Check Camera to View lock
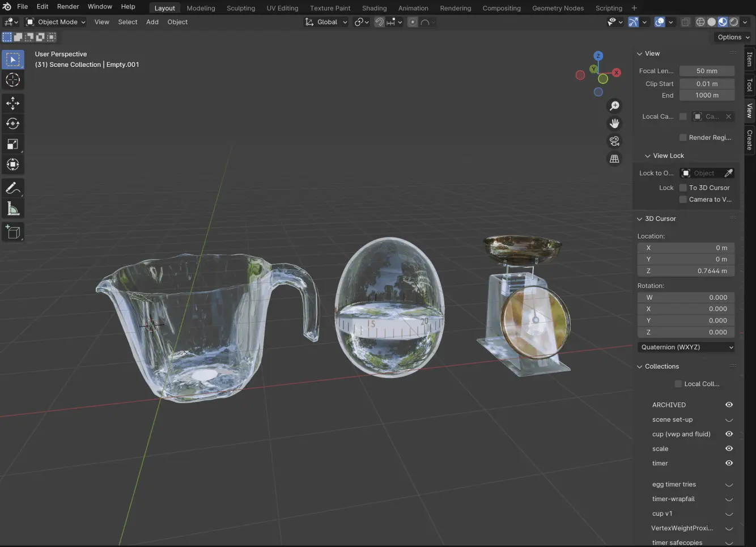This screenshot has height=547, width=756. 683,200
